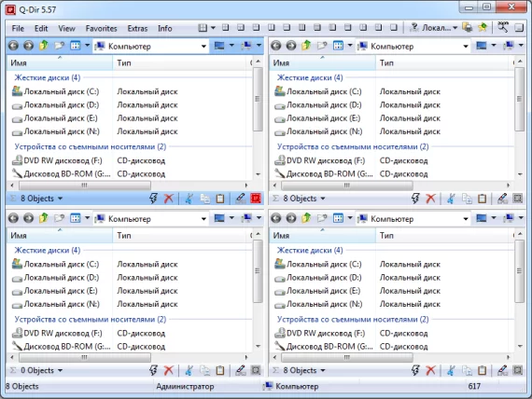Image resolution: width=532 pixels, height=399 pixels.
Task: Click the favorites star icon in main toolbar
Action: [483, 27]
